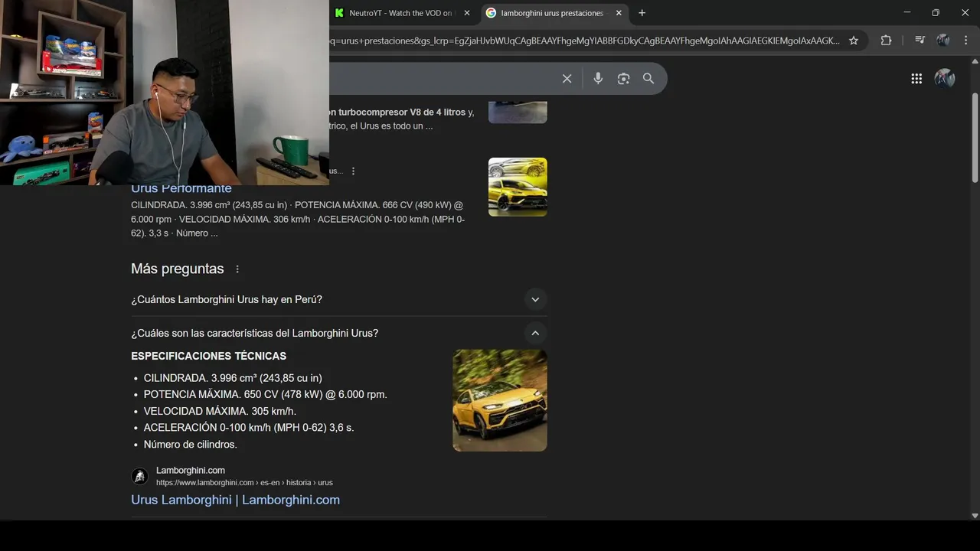Image resolution: width=980 pixels, height=551 pixels.
Task: Click the Más preguntas heading
Action: pyautogui.click(x=178, y=269)
